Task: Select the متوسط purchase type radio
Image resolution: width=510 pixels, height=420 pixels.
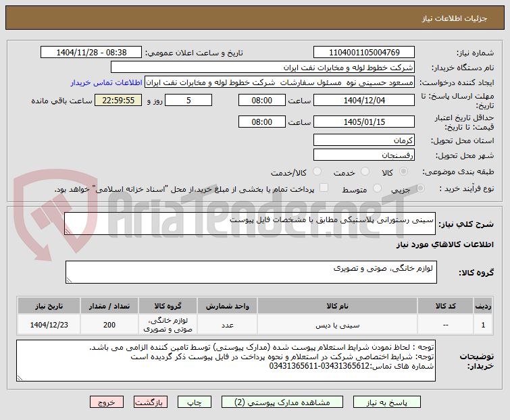Action: [x=377, y=188]
